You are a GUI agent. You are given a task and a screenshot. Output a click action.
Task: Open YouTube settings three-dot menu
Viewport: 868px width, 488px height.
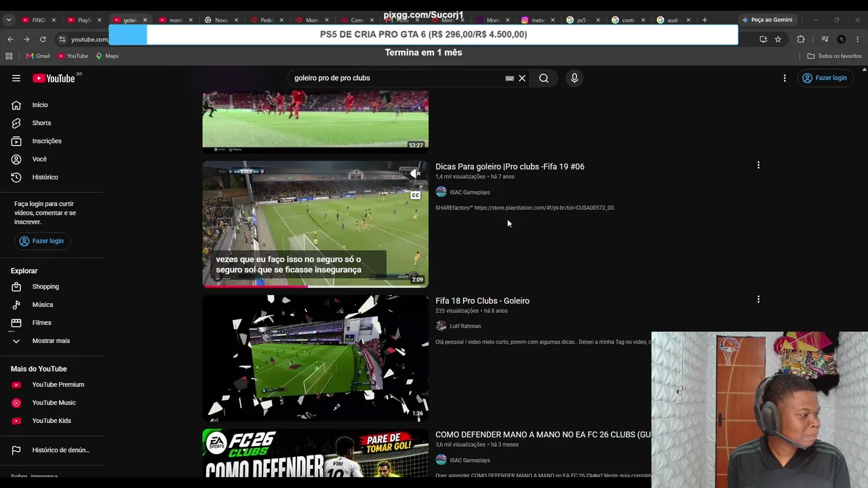click(x=785, y=78)
